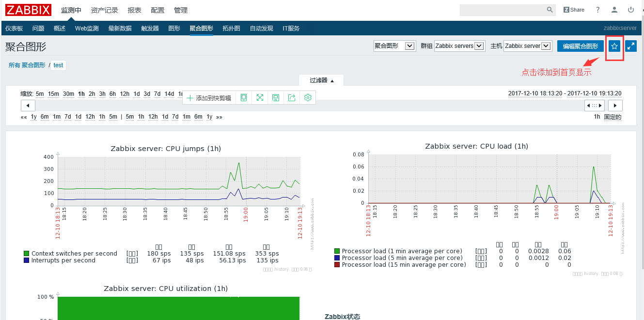Viewport: 644px width, 320px height.
Task: Add screen to favourites with star icon
Action: point(614,46)
